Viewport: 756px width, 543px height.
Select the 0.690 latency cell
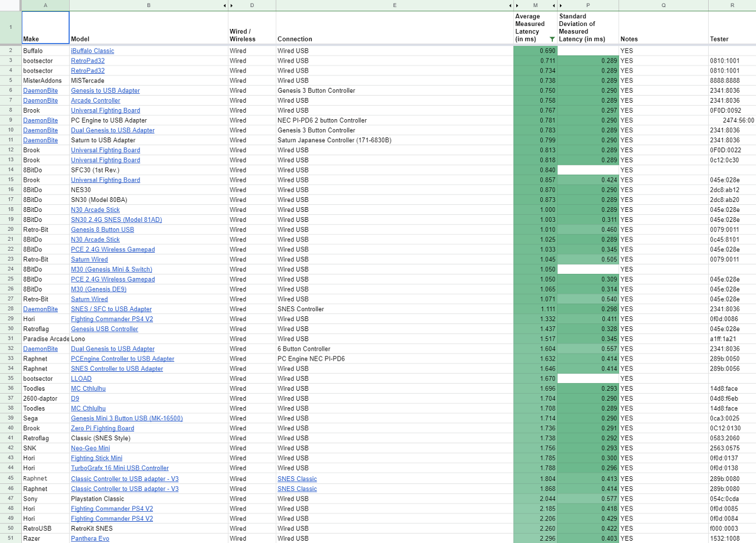536,51
